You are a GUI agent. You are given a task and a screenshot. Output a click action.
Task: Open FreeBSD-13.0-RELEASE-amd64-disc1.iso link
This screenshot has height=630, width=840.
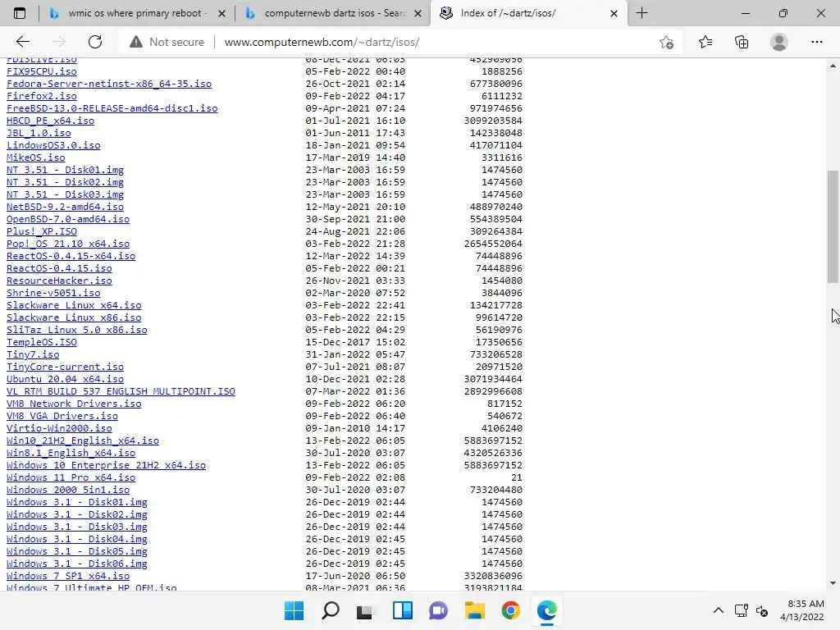112,108
